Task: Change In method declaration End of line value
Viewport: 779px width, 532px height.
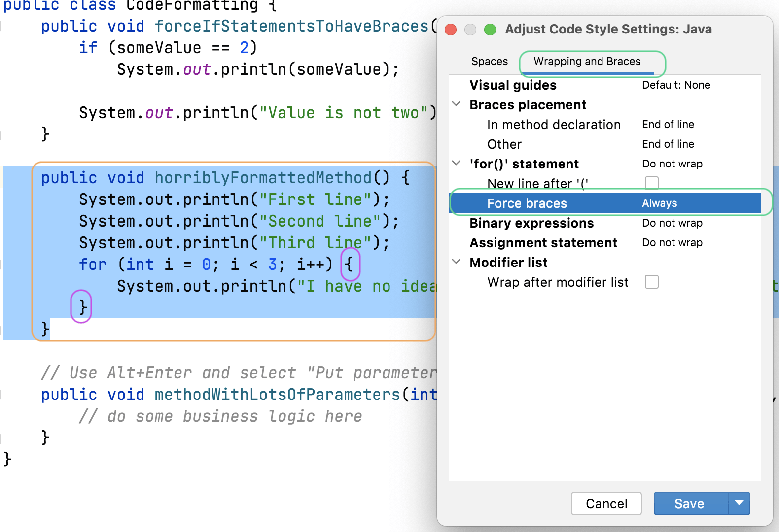Action: pyautogui.click(x=668, y=125)
